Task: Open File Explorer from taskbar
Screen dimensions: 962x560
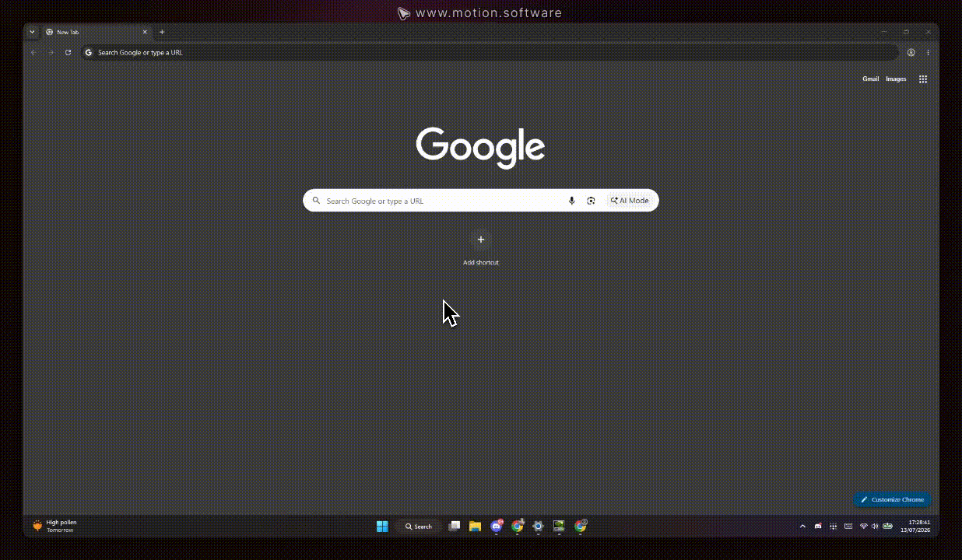Action: tap(475, 527)
